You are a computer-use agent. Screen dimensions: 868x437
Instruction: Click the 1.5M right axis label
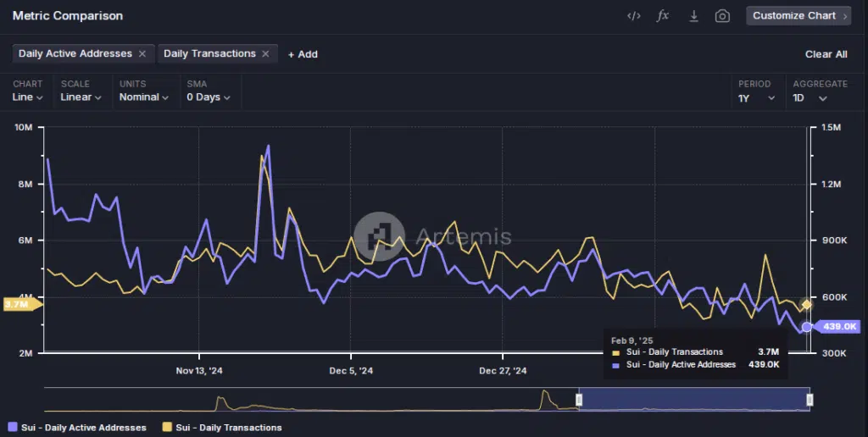830,127
